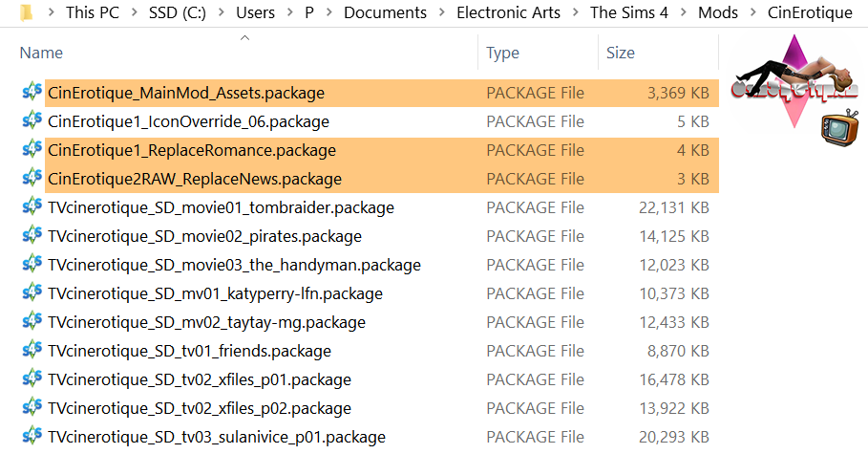Click the Sims icon beside CinErotique2RAW_ReplaceNews.package

(32, 178)
